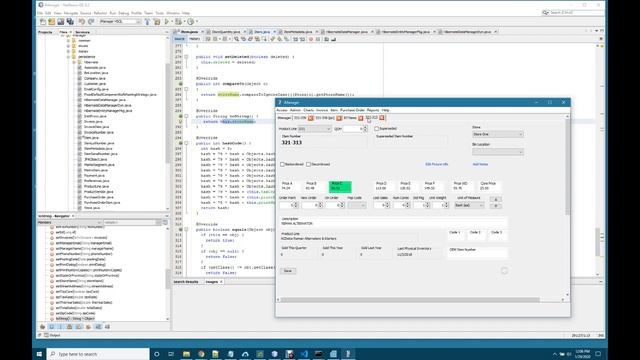Toggle the Discontinued checkbox

[309, 164]
